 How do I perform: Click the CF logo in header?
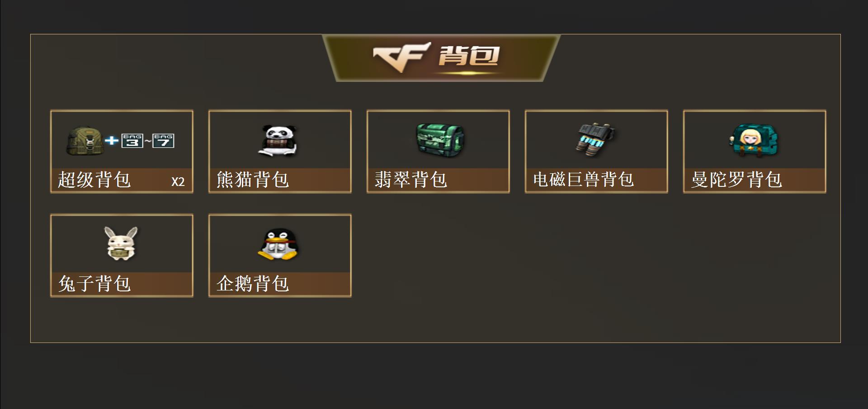tap(401, 57)
